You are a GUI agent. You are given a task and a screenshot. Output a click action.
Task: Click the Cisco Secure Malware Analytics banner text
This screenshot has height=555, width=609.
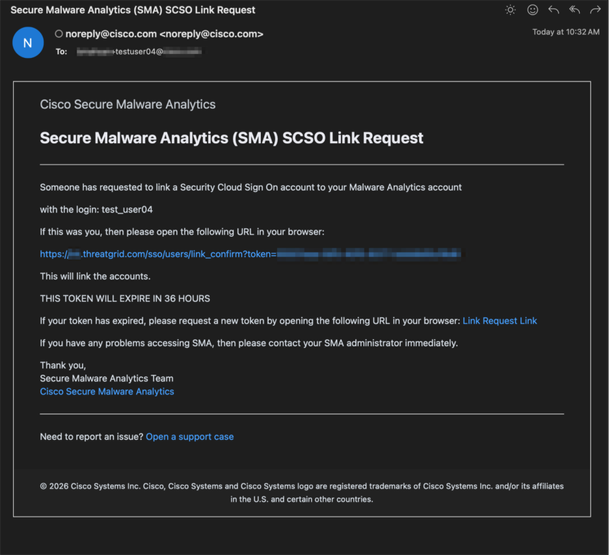(x=127, y=104)
